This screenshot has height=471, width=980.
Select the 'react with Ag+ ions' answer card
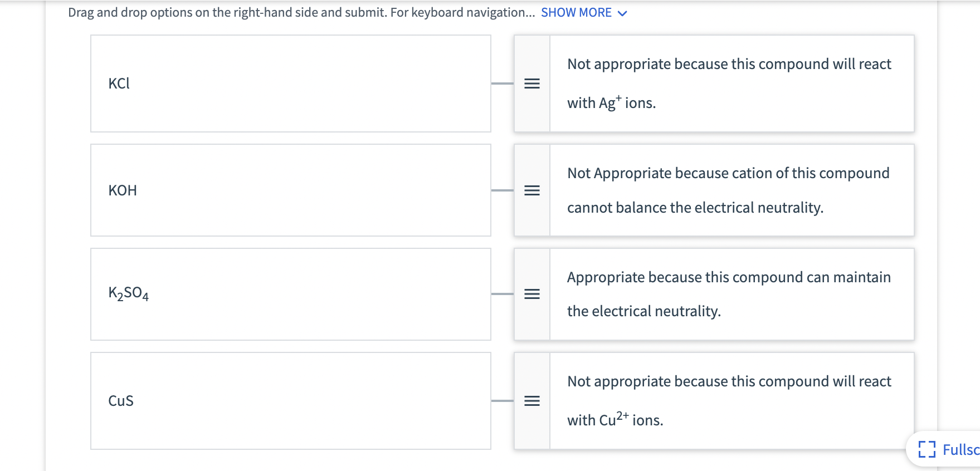[x=731, y=84]
